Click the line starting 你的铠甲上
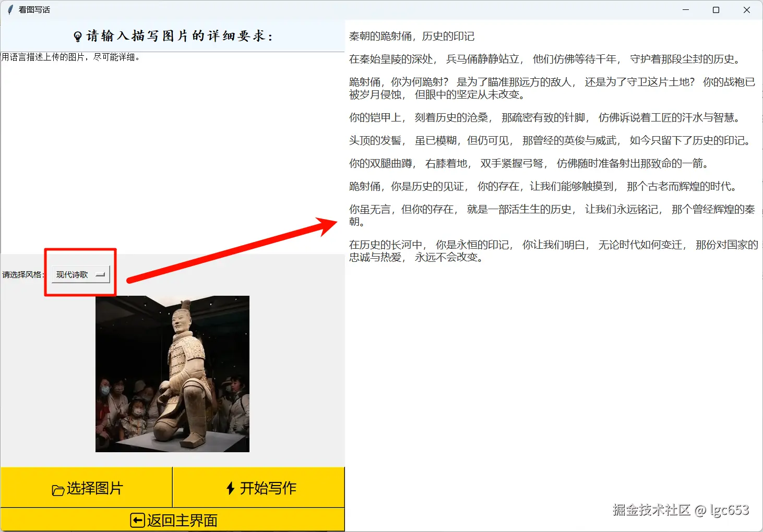This screenshot has width=763, height=532. click(546, 117)
